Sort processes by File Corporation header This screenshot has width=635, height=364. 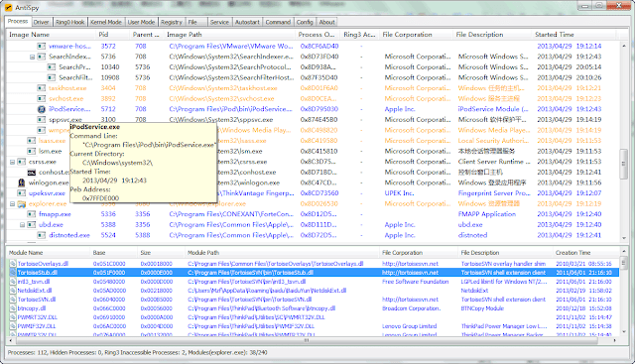click(x=417, y=35)
